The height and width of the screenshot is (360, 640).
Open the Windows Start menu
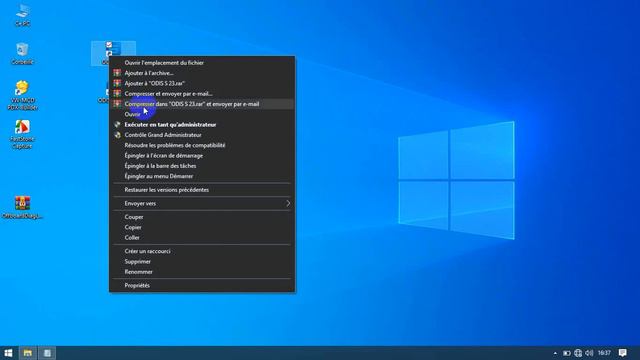[x=8, y=353]
